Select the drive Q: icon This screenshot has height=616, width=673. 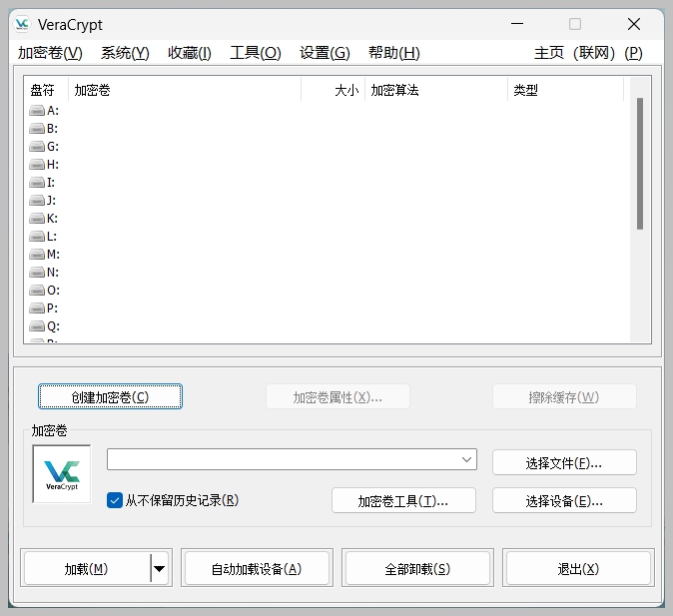point(37,326)
